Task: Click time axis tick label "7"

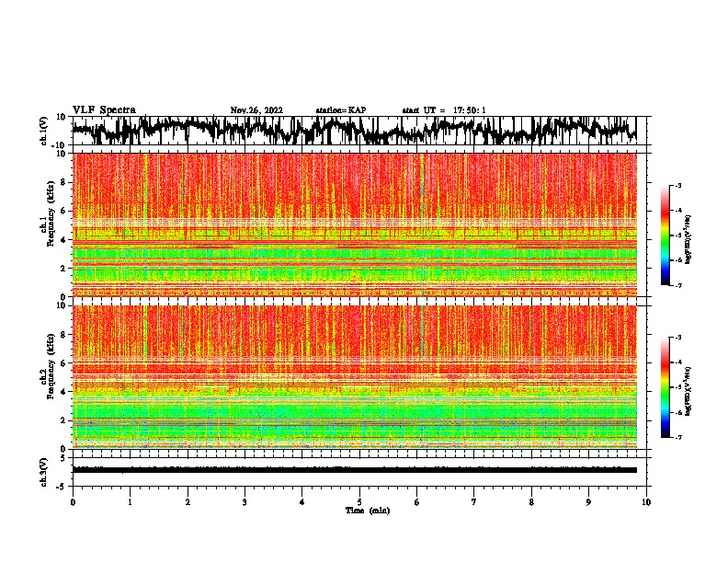Action: tap(474, 502)
